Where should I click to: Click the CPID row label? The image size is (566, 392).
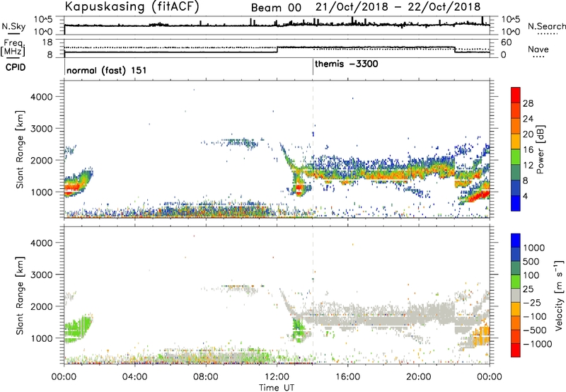(x=16, y=67)
